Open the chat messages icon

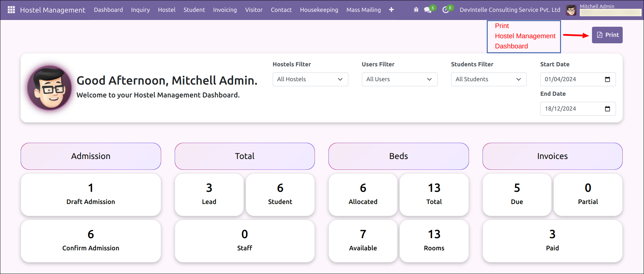click(x=428, y=10)
